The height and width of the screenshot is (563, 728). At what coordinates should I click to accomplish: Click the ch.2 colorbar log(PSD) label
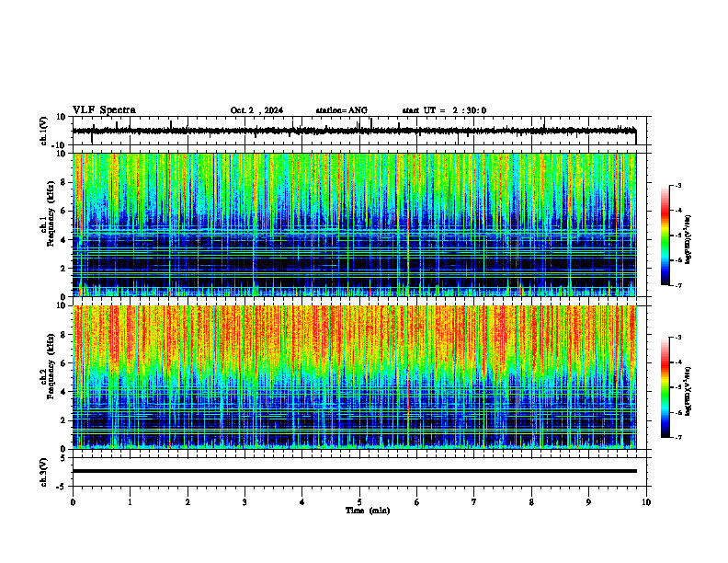click(x=688, y=392)
